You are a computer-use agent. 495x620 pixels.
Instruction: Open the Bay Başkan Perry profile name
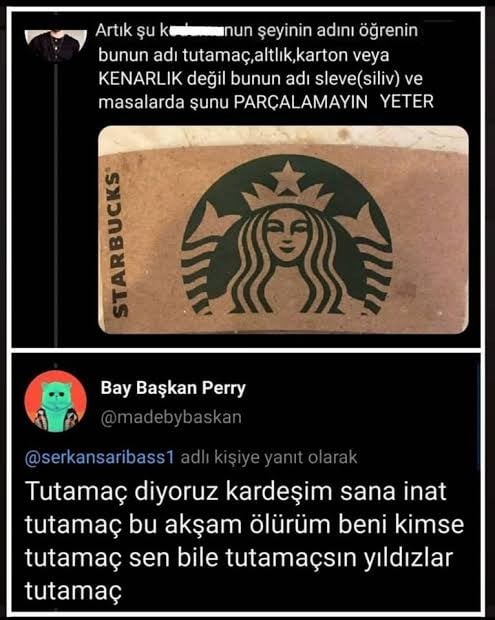173,388
